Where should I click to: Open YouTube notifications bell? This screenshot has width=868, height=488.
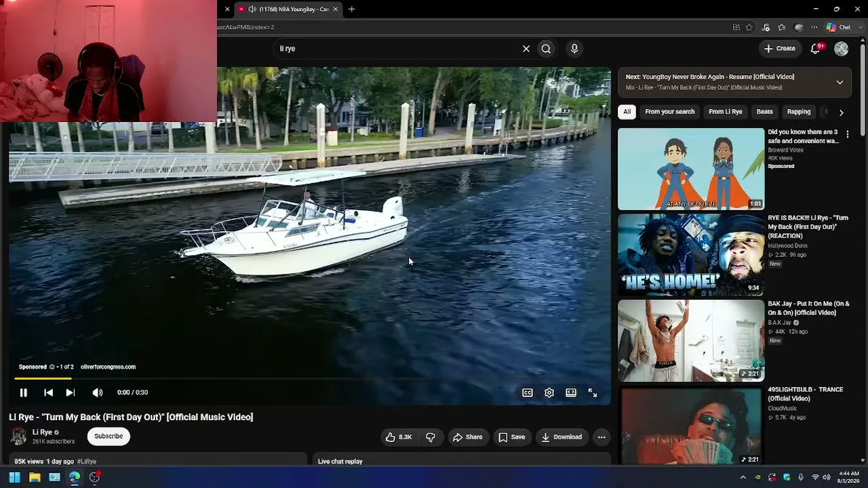tap(816, 49)
